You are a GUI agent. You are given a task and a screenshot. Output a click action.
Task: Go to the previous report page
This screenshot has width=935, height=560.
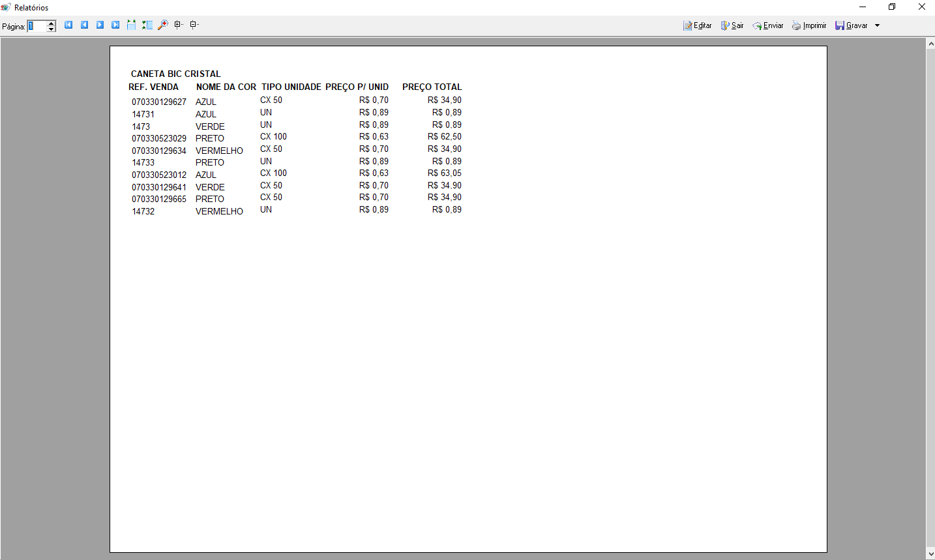84,25
